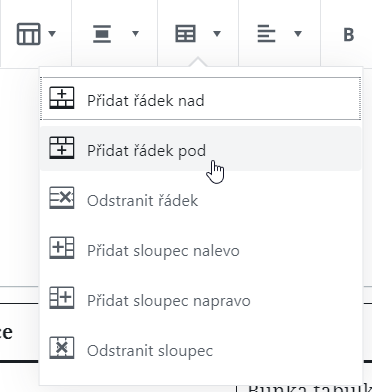Click the add row above icon
The image size is (372, 392).
62,98
